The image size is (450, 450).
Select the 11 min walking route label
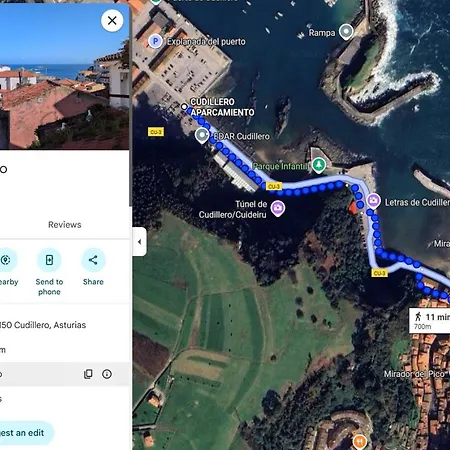(x=430, y=321)
